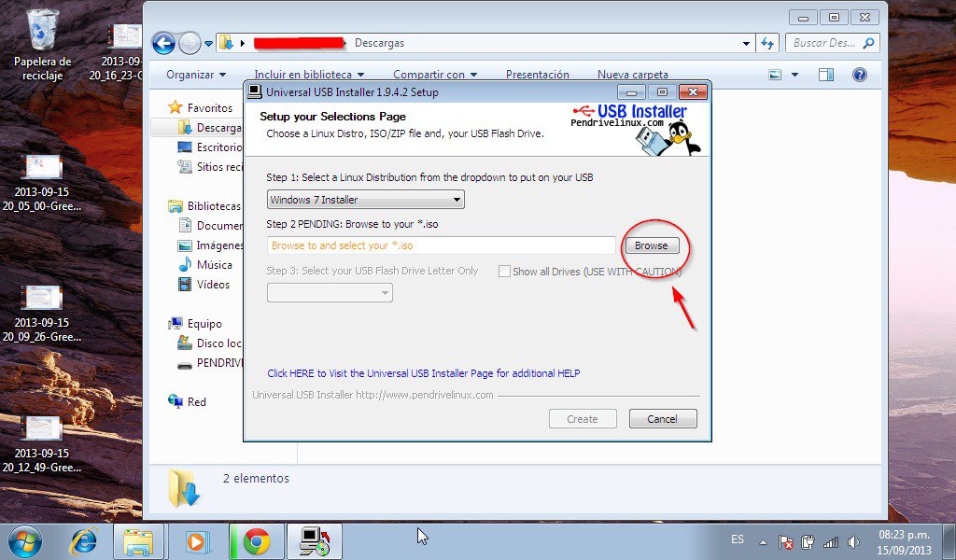
Task: Enable Show all Drives checkbox
Action: 505,272
